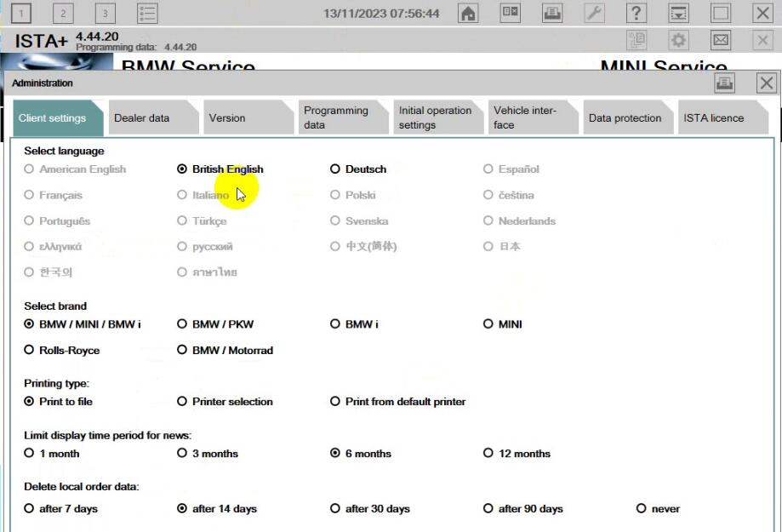Delete order data after 30 days

[370, 508]
